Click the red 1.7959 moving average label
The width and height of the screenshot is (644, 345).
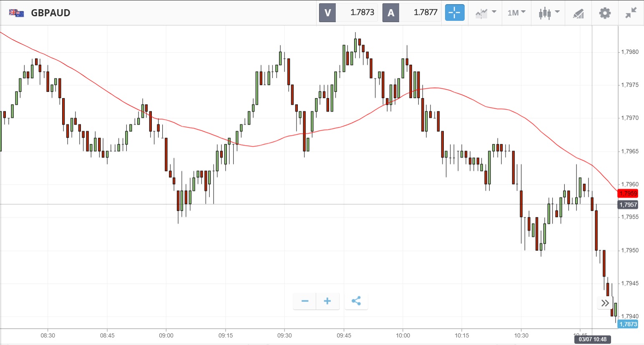point(628,194)
